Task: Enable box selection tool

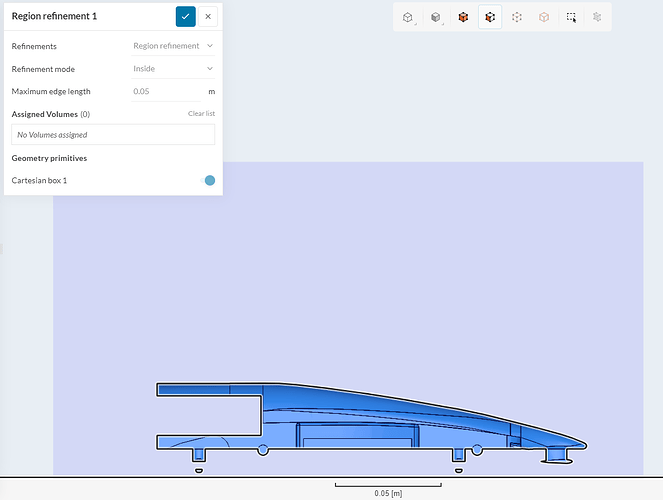Action: point(571,17)
